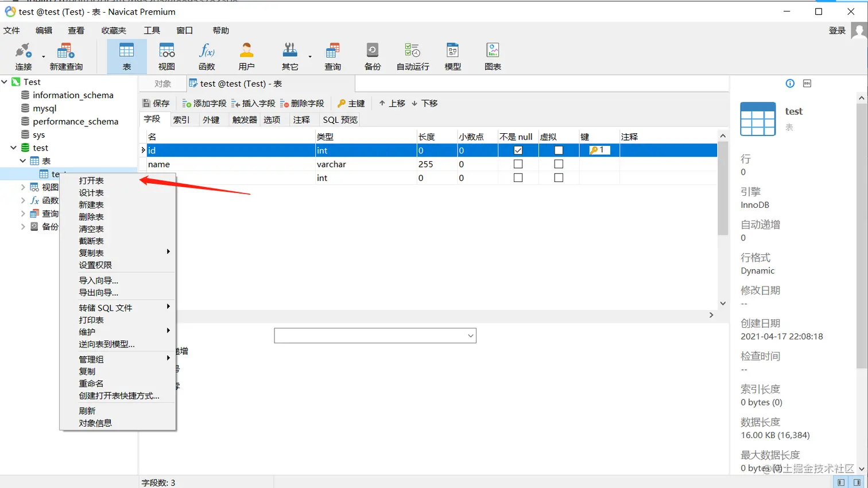The height and width of the screenshot is (488, 868).
Task: Open the 用户 users section
Action: point(247,56)
